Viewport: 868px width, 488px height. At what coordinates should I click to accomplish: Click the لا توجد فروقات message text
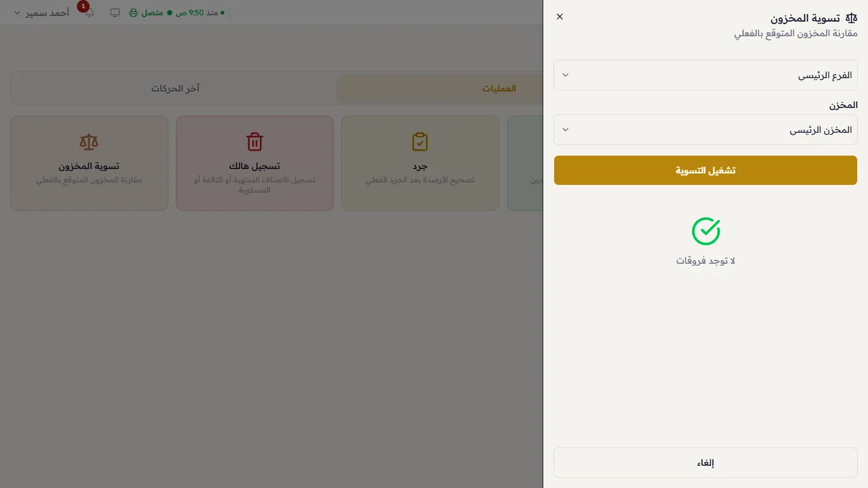pos(705,261)
